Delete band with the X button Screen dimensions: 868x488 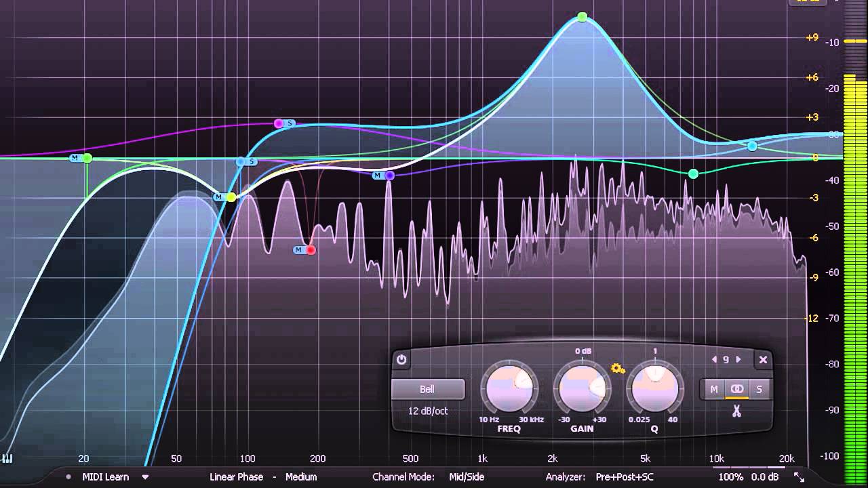pos(763,360)
